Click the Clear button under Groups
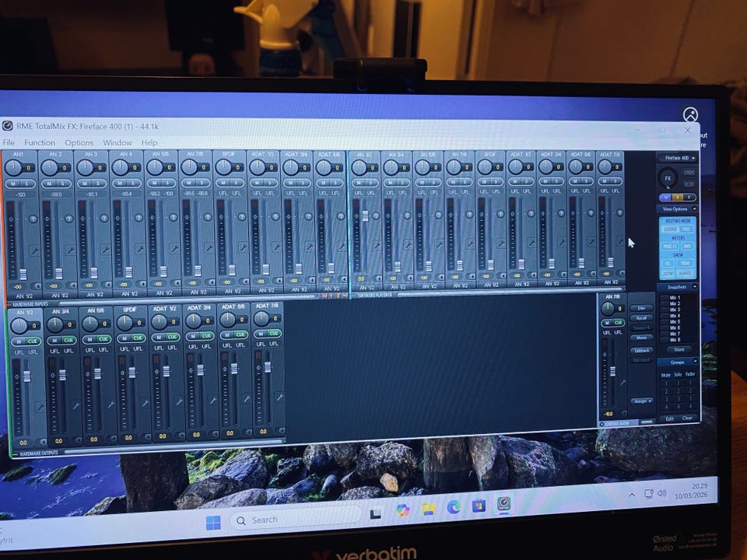 coord(687,418)
